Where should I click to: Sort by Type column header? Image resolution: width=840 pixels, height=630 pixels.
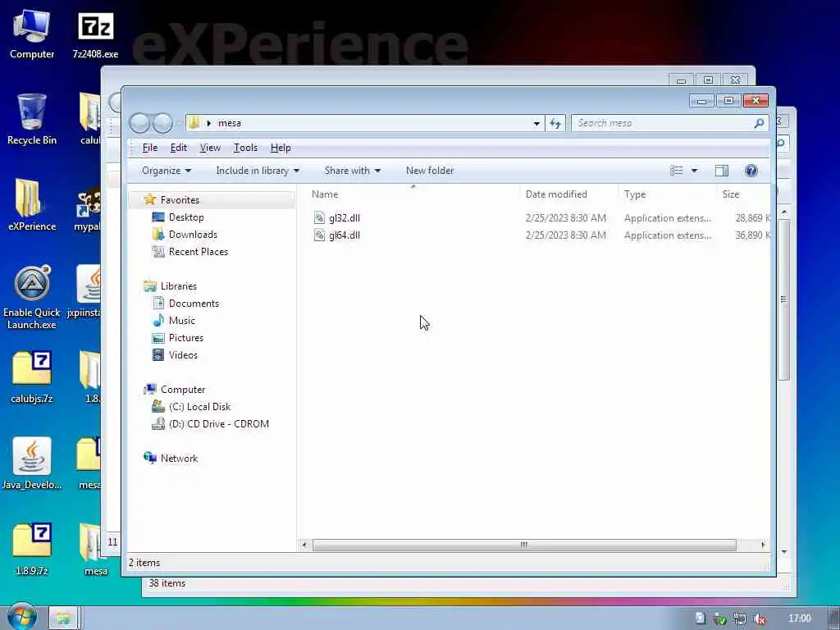point(635,194)
